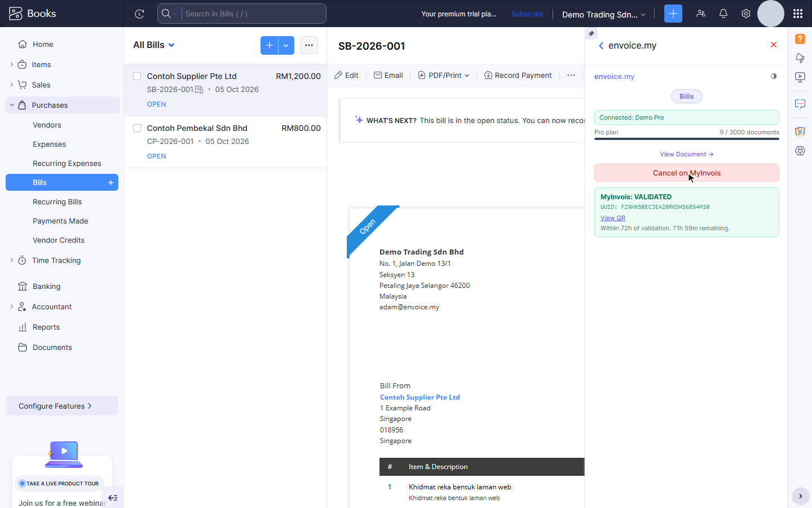This screenshot has height=508, width=812.
Task: Open the View Document link
Action: pos(687,154)
